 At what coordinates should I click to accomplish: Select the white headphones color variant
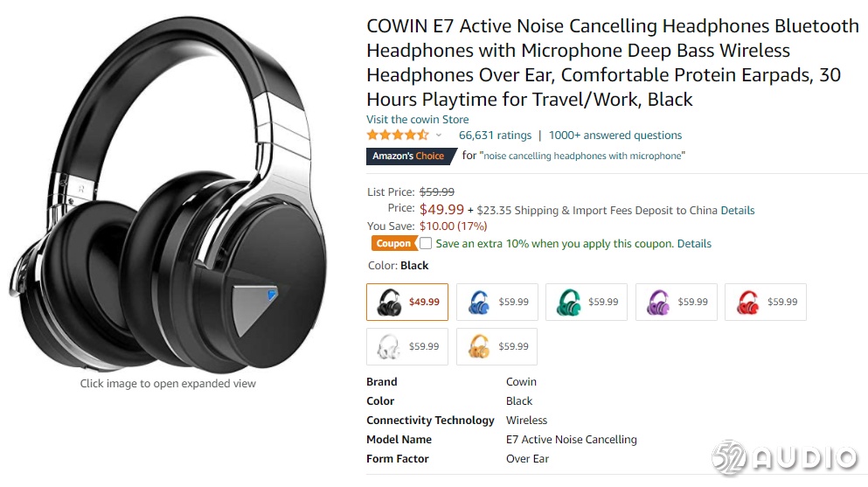[x=406, y=347]
